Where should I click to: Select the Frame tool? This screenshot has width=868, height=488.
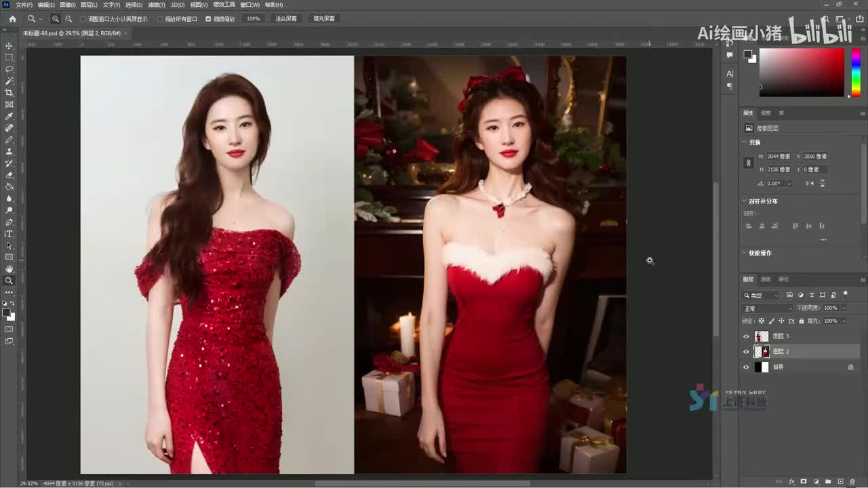[x=9, y=104]
